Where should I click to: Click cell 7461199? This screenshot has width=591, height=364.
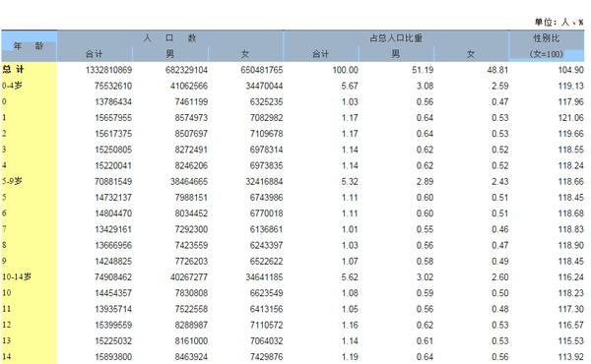pos(191,101)
